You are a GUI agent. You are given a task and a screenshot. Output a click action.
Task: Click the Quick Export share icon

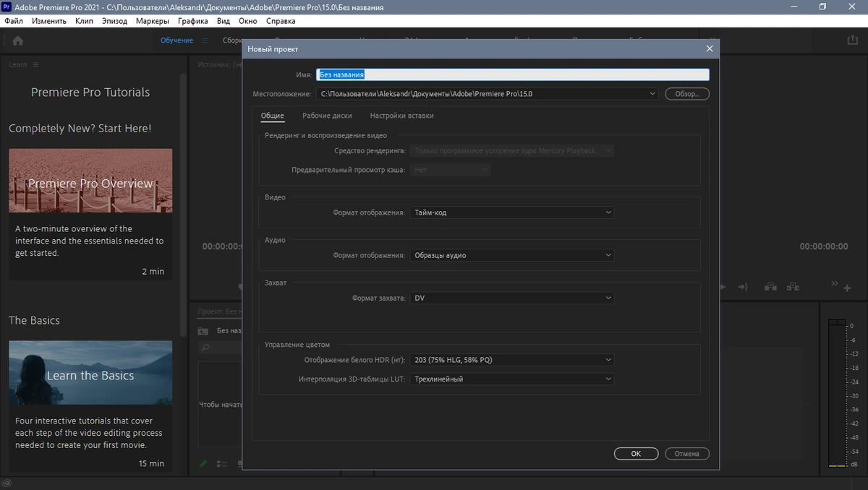click(852, 41)
